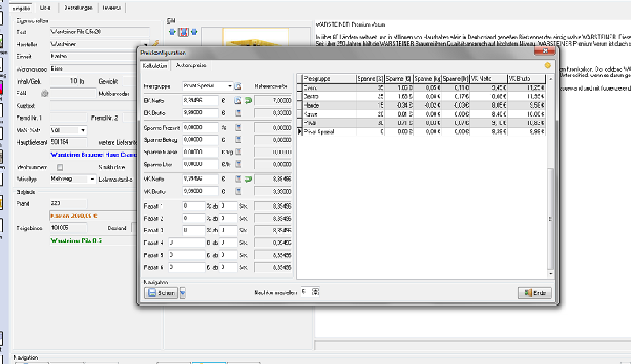The image size is (631, 364).
Task: Click calculator icon beside Spanne Betrag
Action: click(x=238, y=139)
